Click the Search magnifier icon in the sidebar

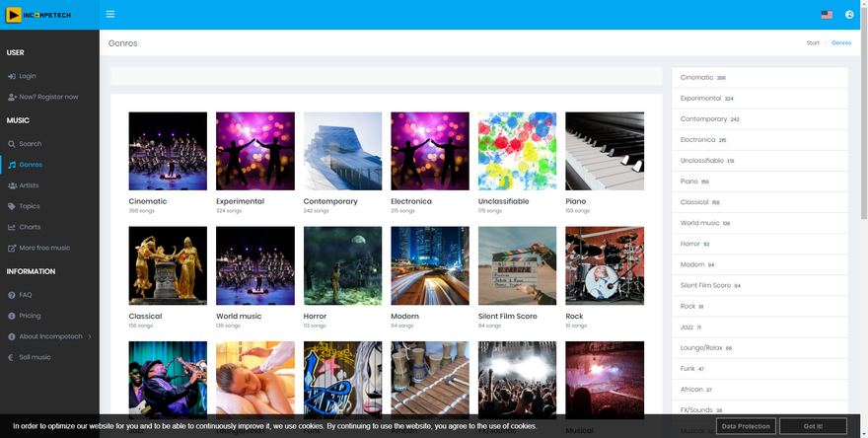(x=12, y=144)
